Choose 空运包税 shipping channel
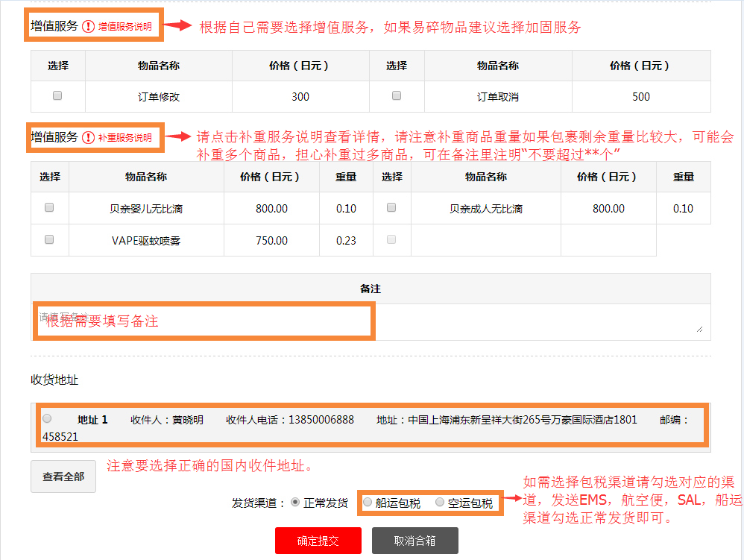Viewport: 744px width, 560px height. pyautogui.click(x=439, y=503)
